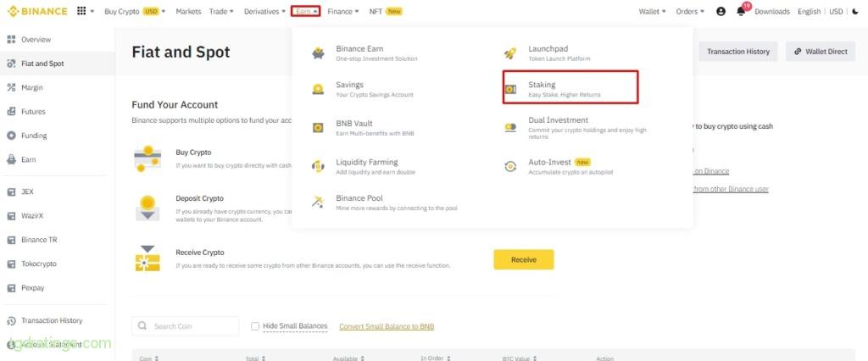Open Transaction History in sidebar
Screen dimensions: 868x361
[x=44, y=320]
